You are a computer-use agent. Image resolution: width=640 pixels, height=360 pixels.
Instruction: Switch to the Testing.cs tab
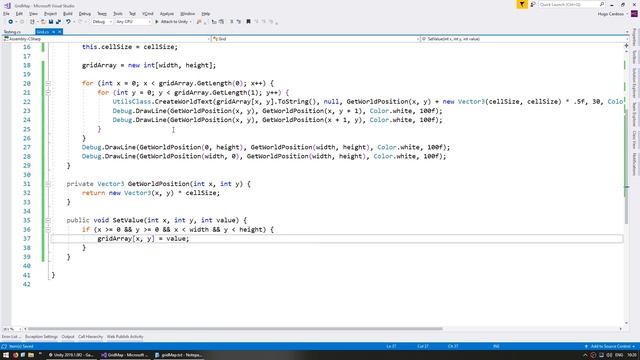coord(12,32)
